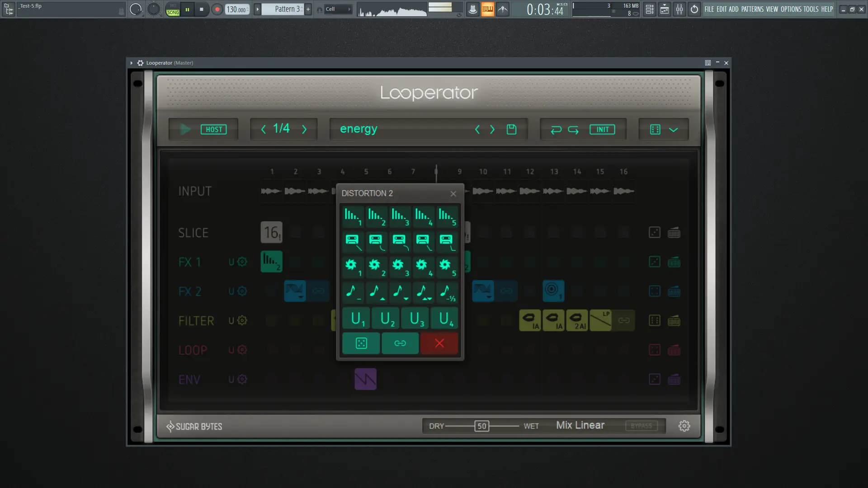The width and height of the screenshot is (868, 488).
Task: Click the link chain button in popup
Action: pos(400,343)
